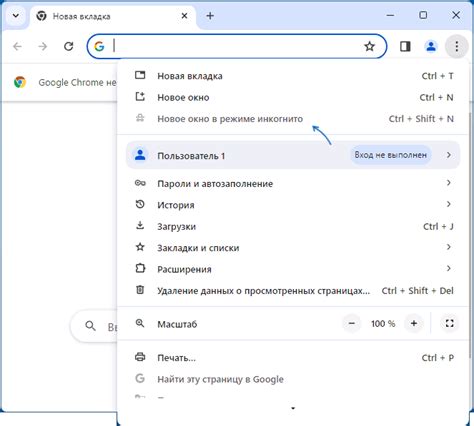Click the Масштаб magnifier icon

click(x=140, y=323)
